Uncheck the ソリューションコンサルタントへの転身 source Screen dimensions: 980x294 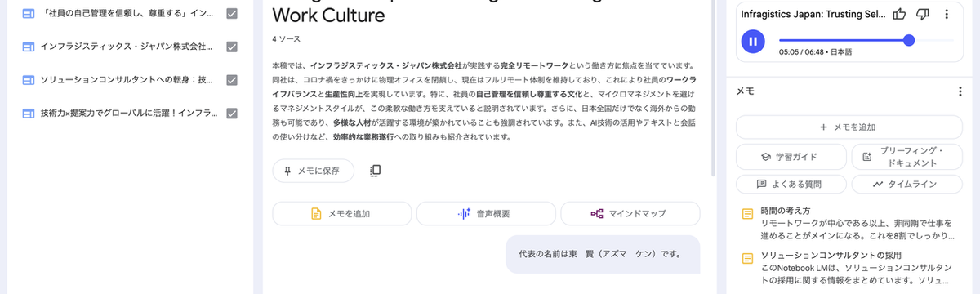[232, 80]
